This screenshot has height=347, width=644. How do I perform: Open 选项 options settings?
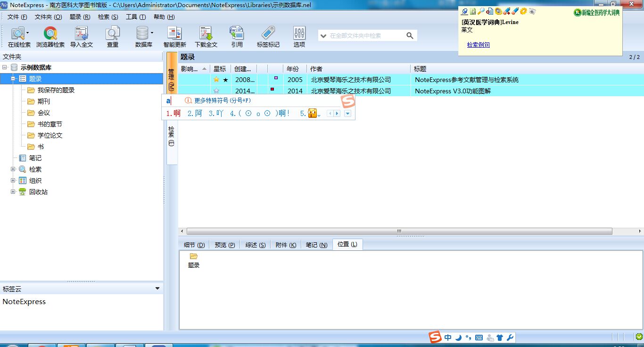(299, 37)
